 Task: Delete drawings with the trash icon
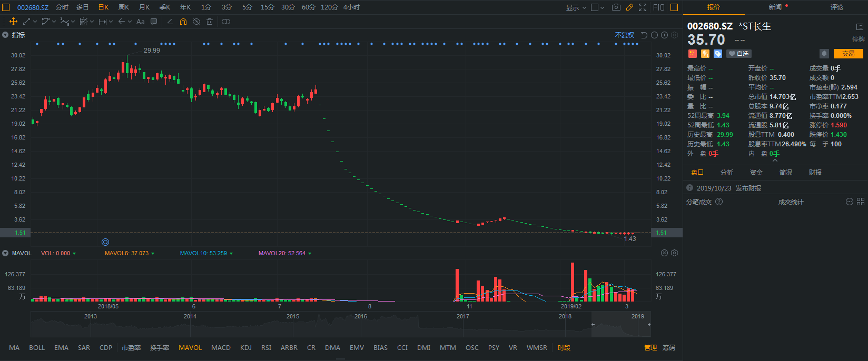click(x=210, y=22)
